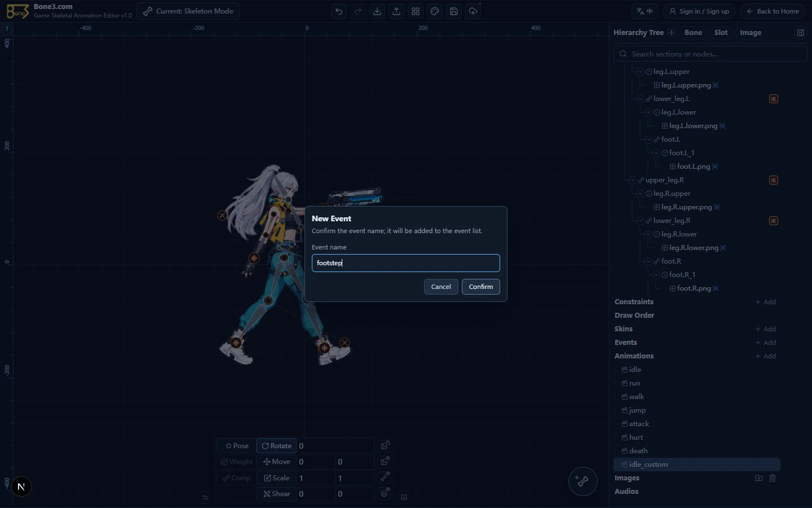This screenshot has height=508, width=812.
Task: Open the color palette theme icon
Action: (435, 11)
